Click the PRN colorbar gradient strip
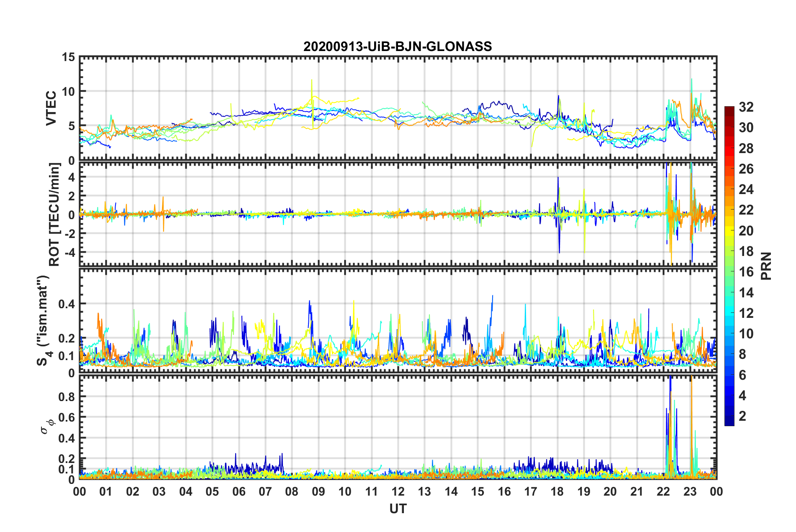The width and height of the screenshot is (796, 532). click(x=729, y=266)
